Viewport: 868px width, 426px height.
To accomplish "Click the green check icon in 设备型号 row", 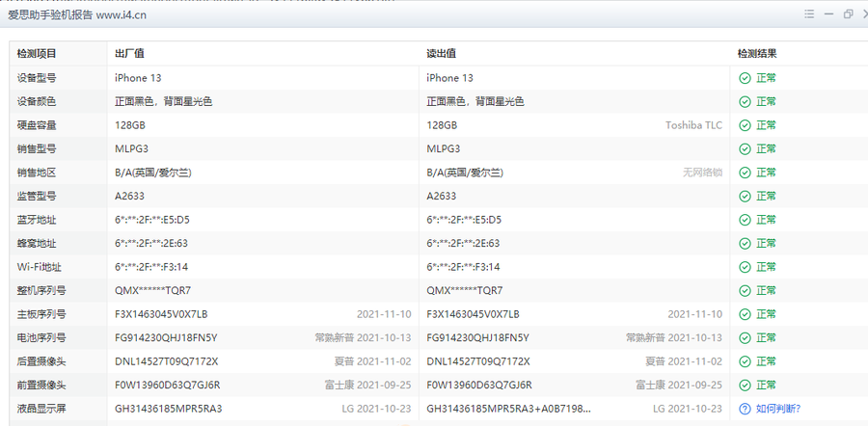I will [x=746, y=78].
